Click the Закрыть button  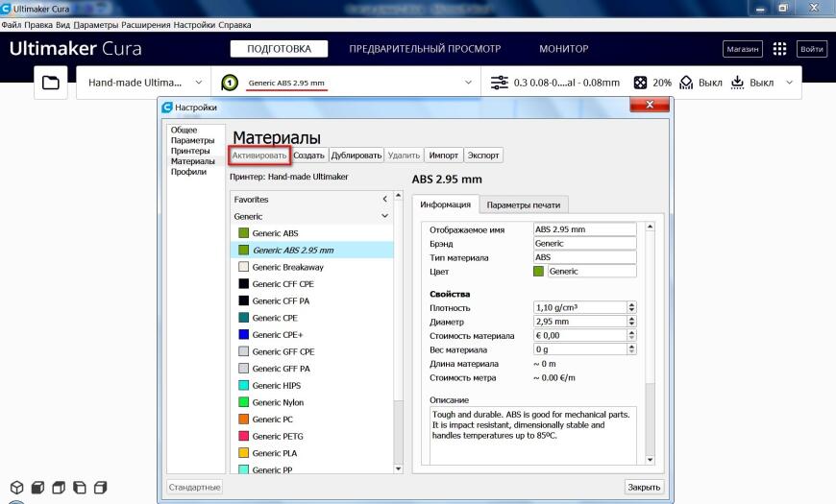point(644,487)
